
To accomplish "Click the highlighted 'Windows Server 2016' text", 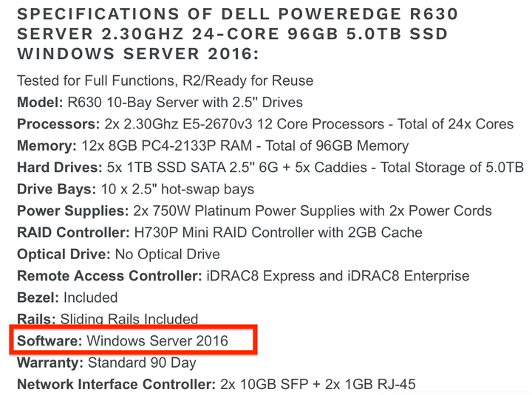I will [x=157, y=341].
